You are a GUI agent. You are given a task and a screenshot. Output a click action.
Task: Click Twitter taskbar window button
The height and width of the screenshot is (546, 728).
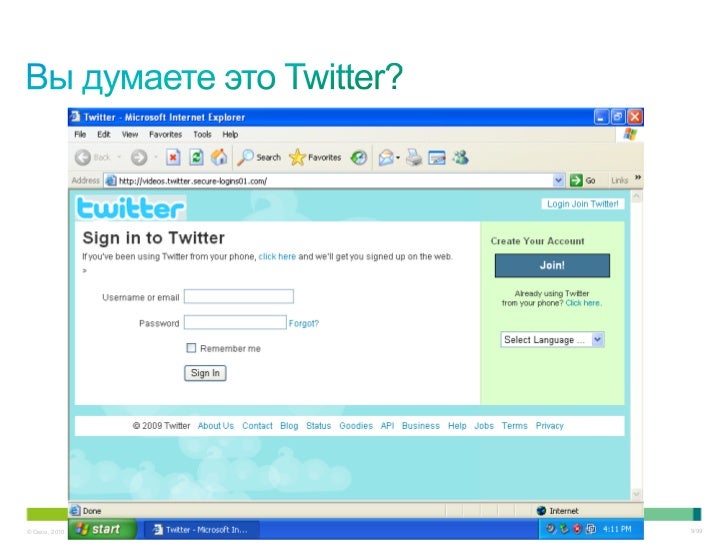(202, 529)
